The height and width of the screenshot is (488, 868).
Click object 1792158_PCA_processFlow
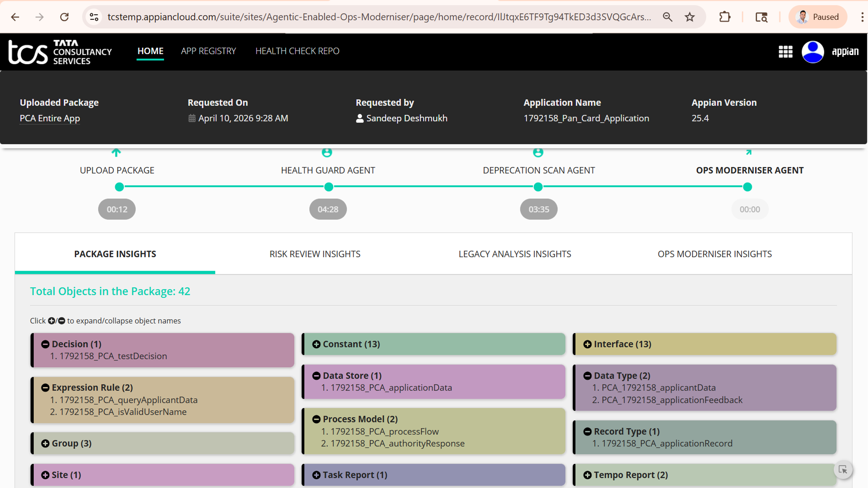click(384, 431)
